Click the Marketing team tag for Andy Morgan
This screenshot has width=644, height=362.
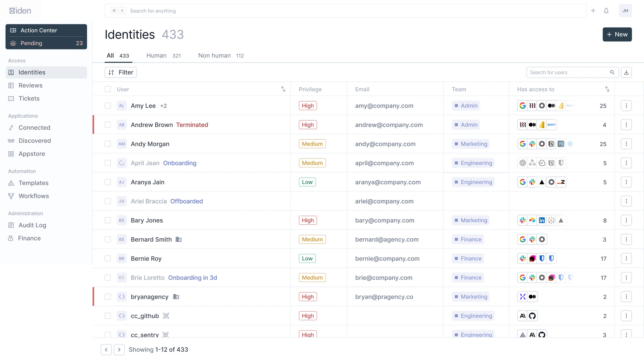pos(471,144)
